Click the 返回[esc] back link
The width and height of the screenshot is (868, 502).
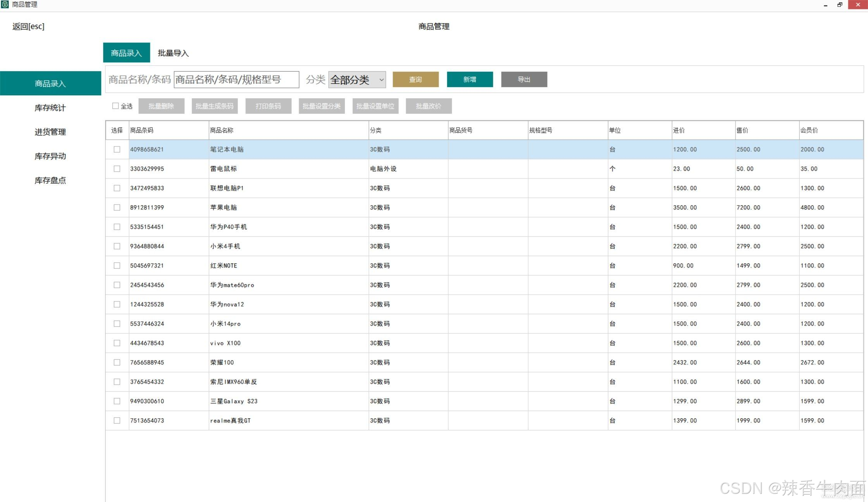coord(28,26)
